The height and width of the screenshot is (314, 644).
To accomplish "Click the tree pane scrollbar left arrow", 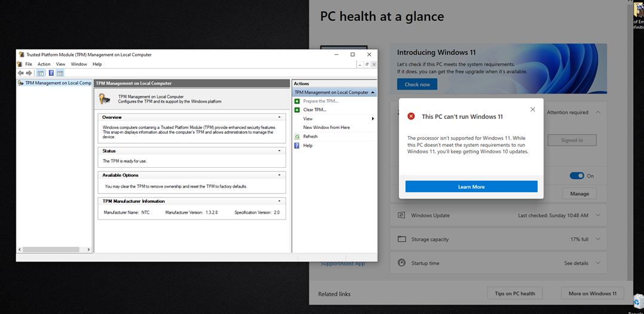I will click(20, 250).
